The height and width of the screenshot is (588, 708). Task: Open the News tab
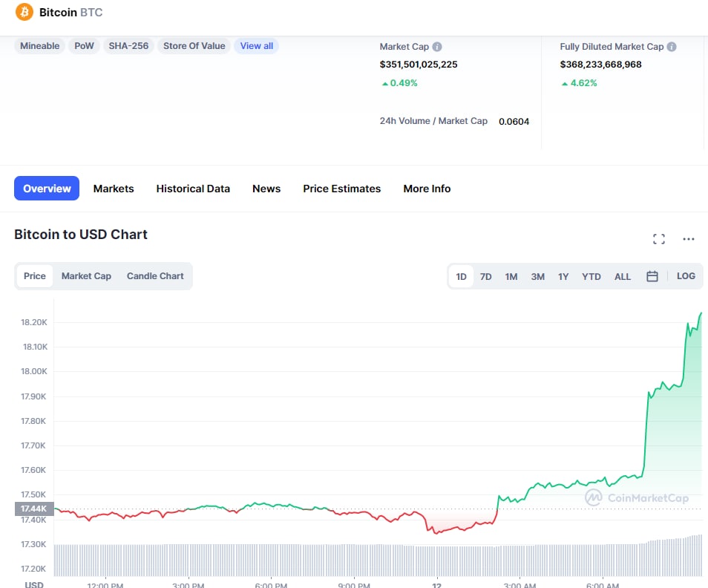coord(266,189)
